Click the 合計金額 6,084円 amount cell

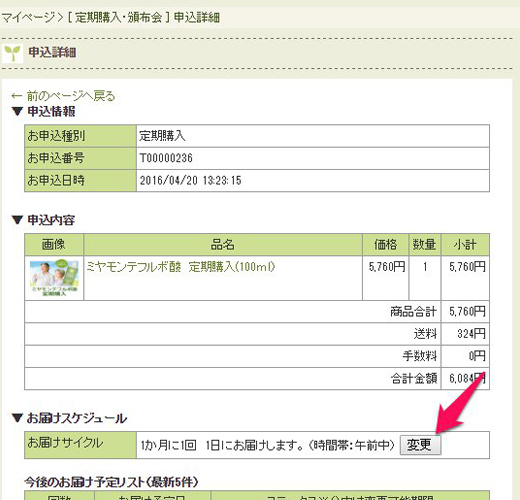click(465, 378)
